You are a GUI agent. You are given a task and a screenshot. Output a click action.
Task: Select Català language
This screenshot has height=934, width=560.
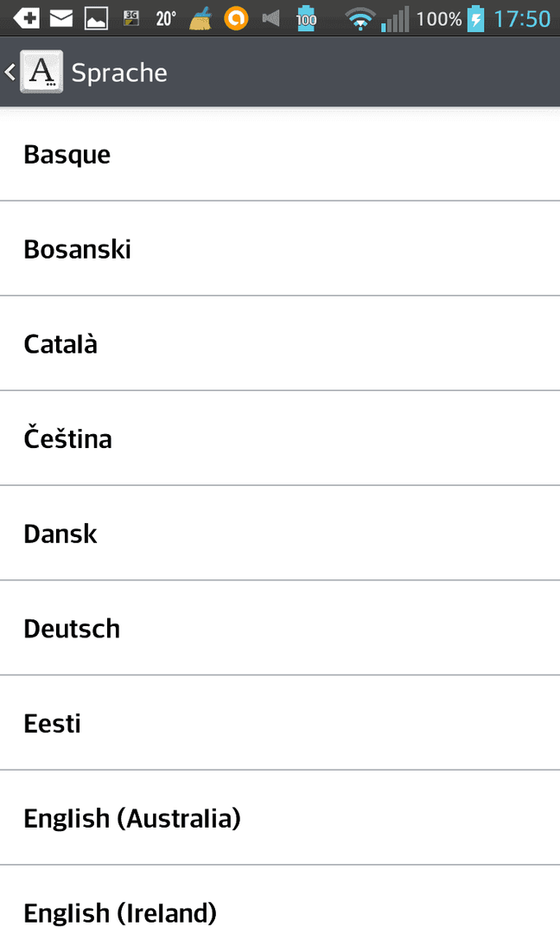pos(280,343)
